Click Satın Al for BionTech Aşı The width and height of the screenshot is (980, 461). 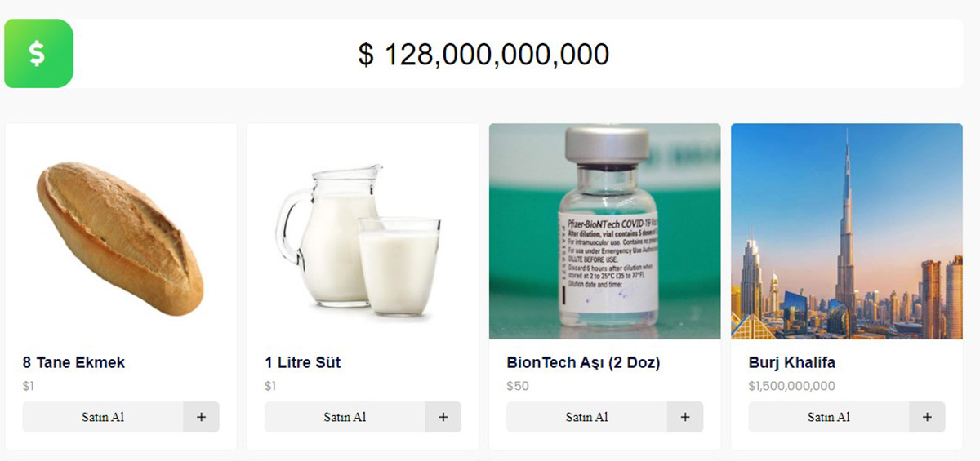(586, 417)
